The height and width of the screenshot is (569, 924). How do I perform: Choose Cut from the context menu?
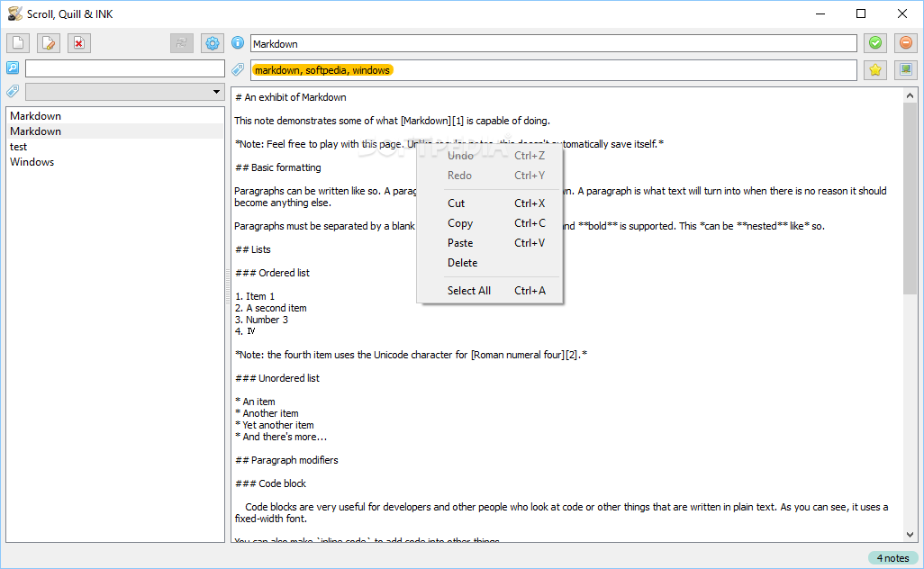[489, 203]
